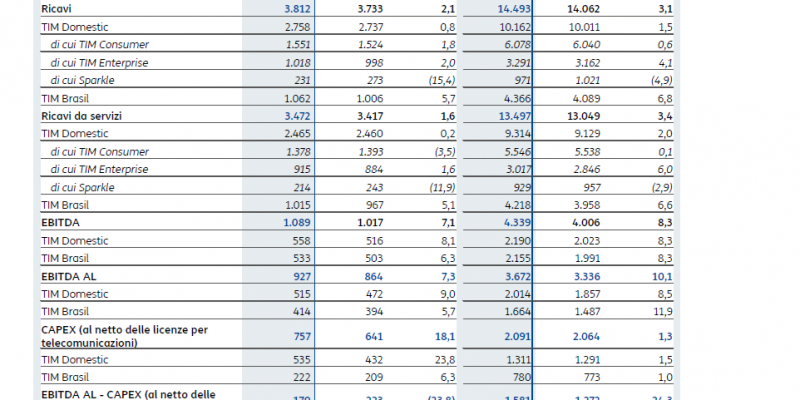Select the TIM Enterprise service value 915
The height and width of the screenshot is (400, 800).
pos(302,169)
